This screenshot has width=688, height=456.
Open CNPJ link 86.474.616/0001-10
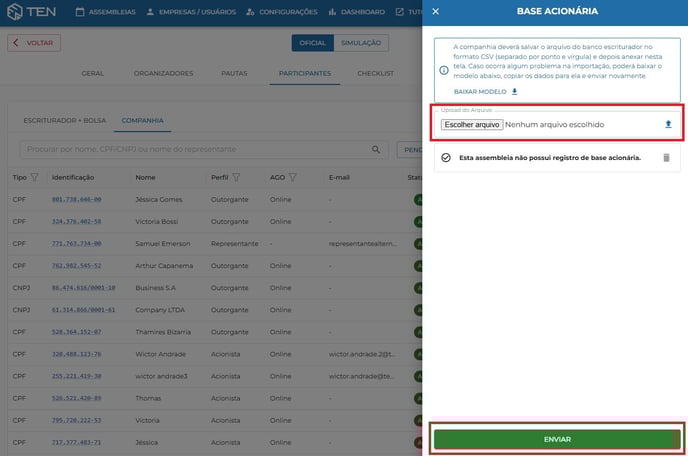click(83, 288)
